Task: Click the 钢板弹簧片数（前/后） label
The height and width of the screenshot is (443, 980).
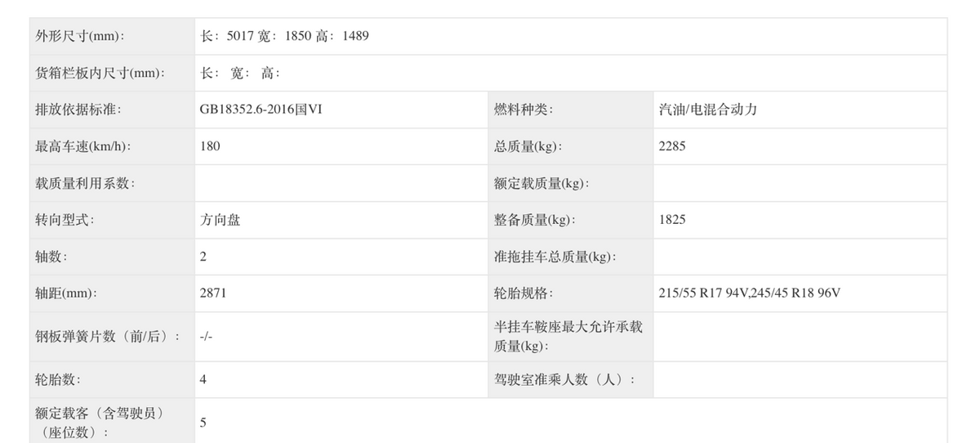Action: pyautogui.click(x=108, y=337)
